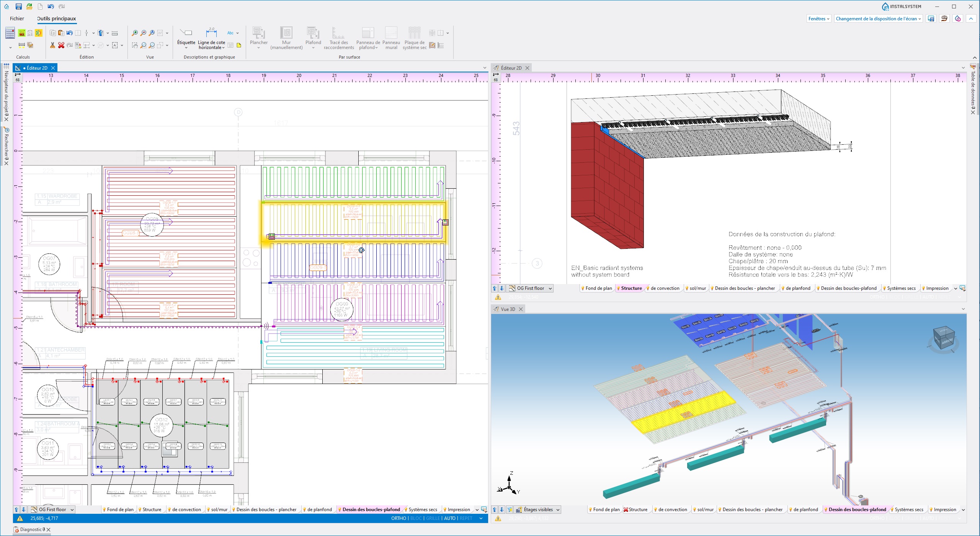Open the Diagnostic panel at bottom
Screen dimensions: 980x536
click(x=31, y=529)
